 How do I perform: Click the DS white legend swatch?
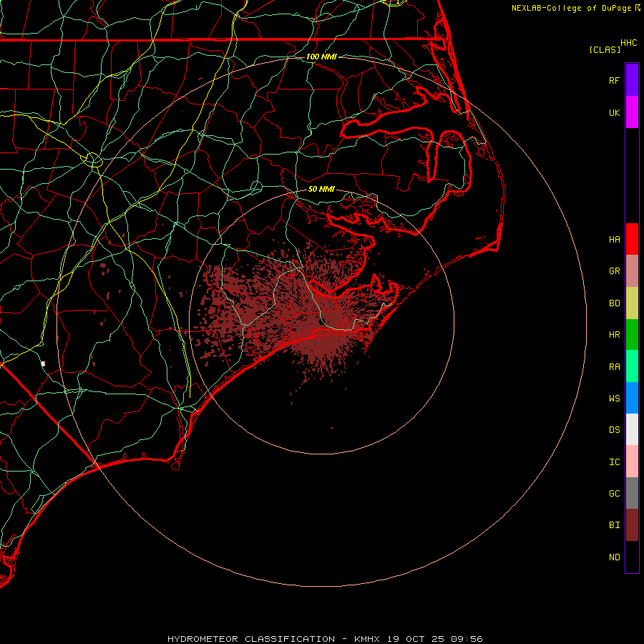tap(632, 429)
